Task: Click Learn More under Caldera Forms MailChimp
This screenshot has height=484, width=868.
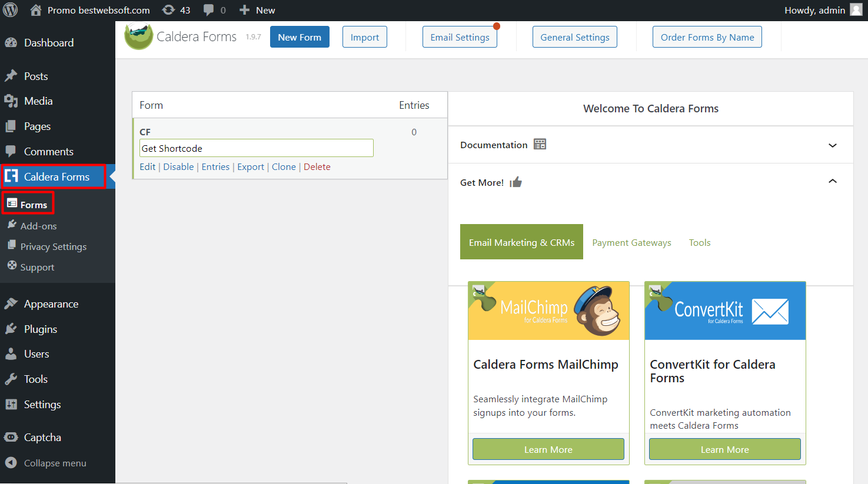Action: [548, 449]
